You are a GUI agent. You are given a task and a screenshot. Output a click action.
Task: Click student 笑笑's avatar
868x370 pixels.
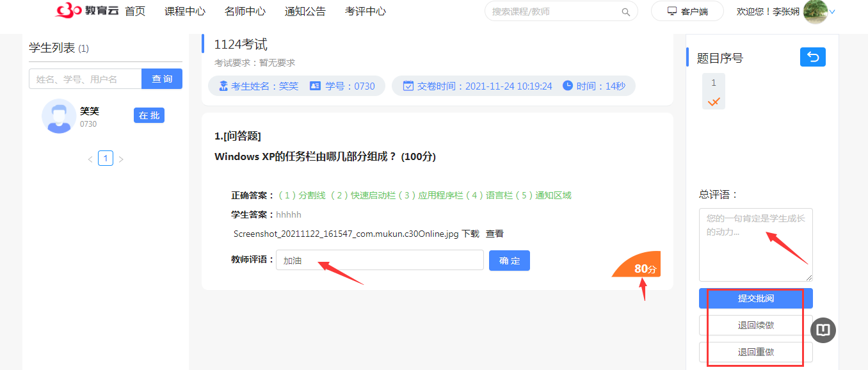[59, 116]
